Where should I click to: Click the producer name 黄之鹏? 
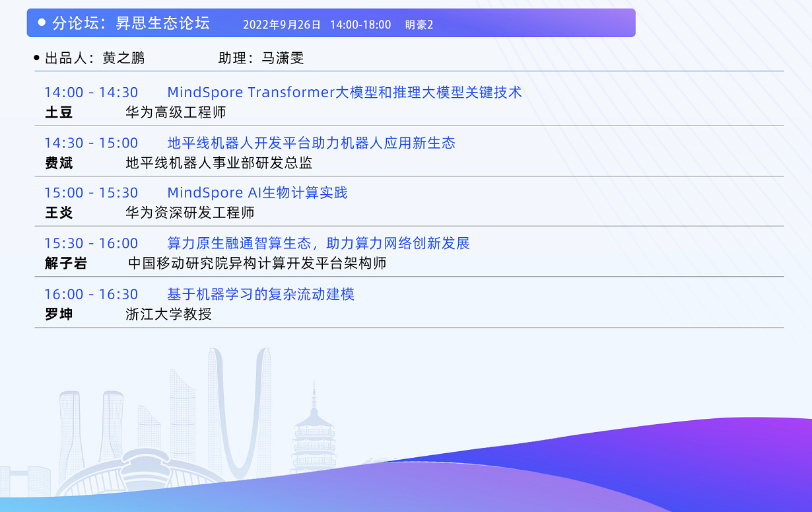pos(123,58)
